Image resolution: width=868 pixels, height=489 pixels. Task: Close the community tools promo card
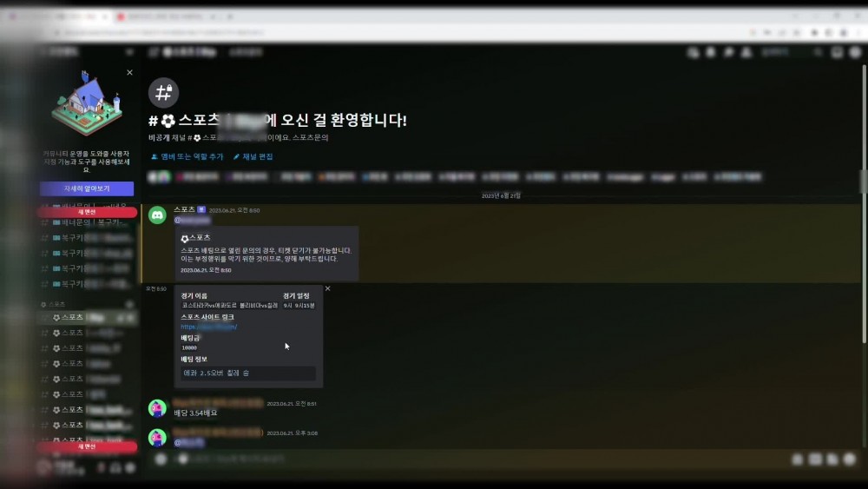click(x=129, y=73)
